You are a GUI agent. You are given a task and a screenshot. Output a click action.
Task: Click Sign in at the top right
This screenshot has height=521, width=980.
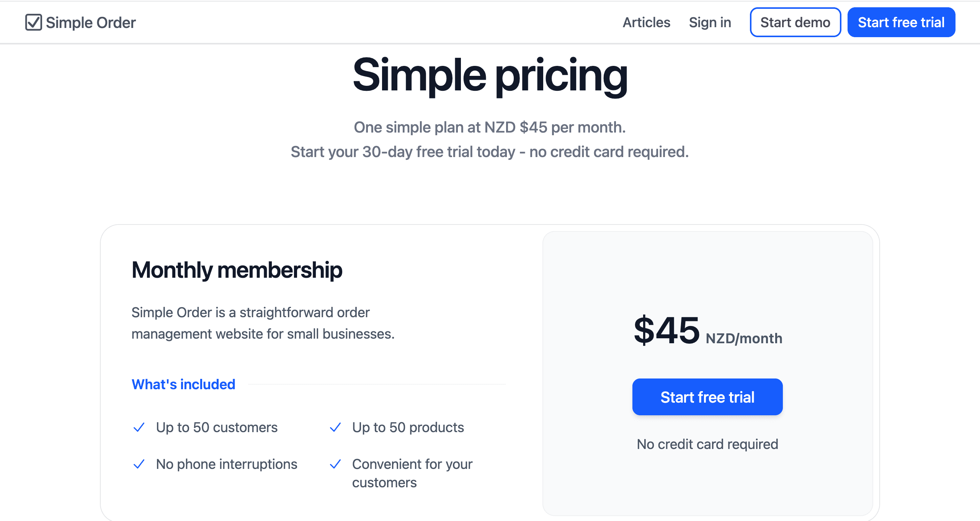click(x=709, y=22)
